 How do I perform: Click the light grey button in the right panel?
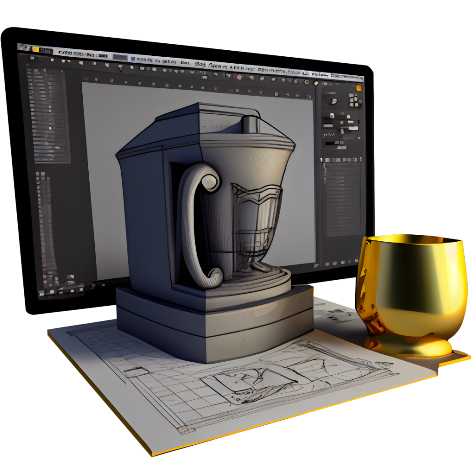click(328, 125)
